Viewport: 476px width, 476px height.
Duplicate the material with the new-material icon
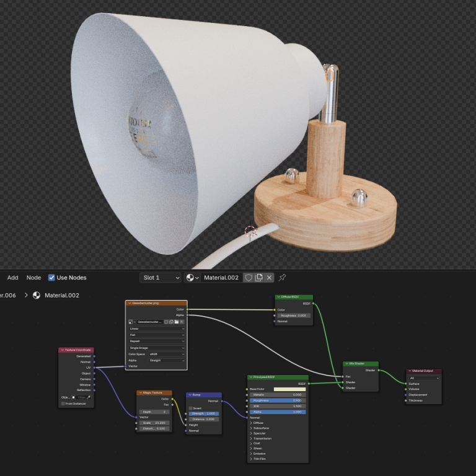coord(259,278)
